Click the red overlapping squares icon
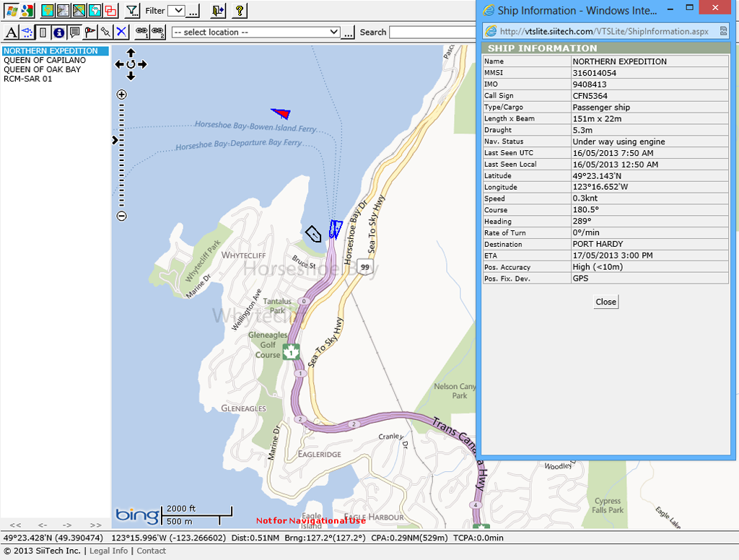Screen dimensions: 739x560 (110, 10)
